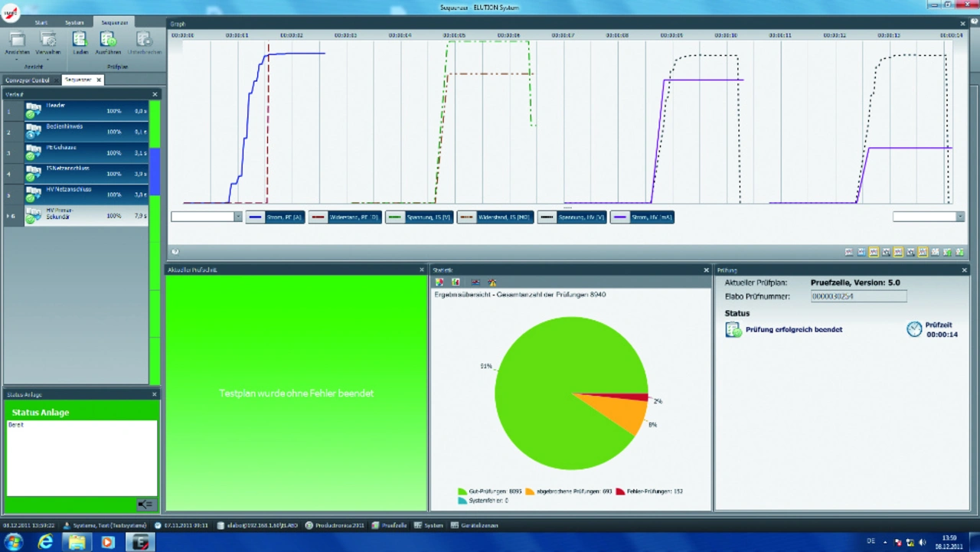Select the IS Netzanschluss step row
The height and width of the screenshot is (552, 980).
click(76, 173)
